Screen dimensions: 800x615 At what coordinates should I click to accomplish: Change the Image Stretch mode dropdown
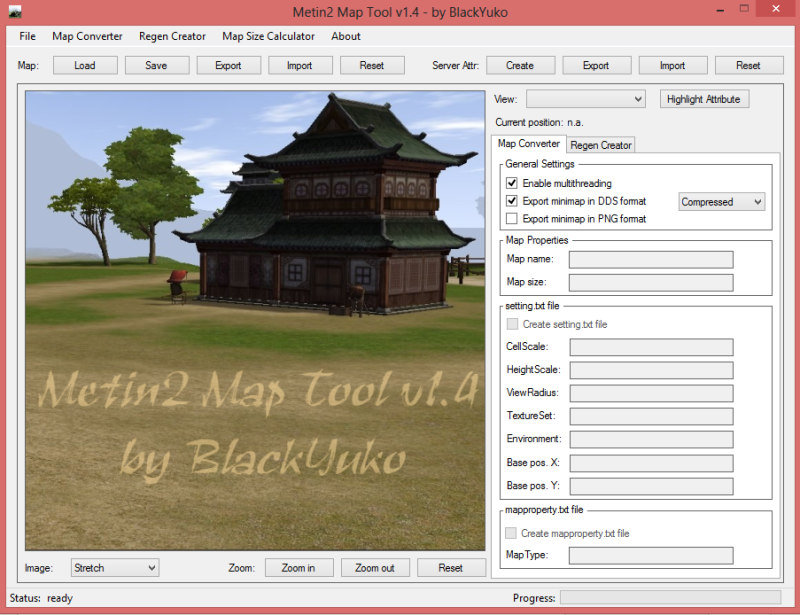point(114,567)
